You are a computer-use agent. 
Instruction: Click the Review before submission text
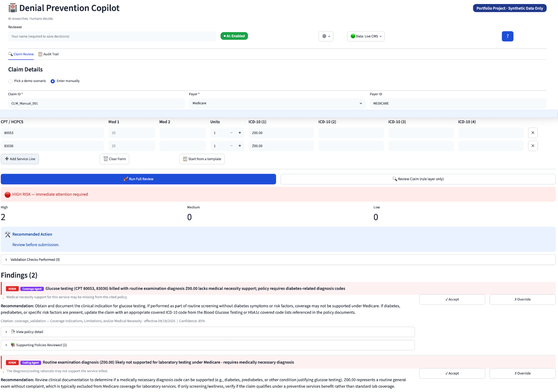click(36, 245)
